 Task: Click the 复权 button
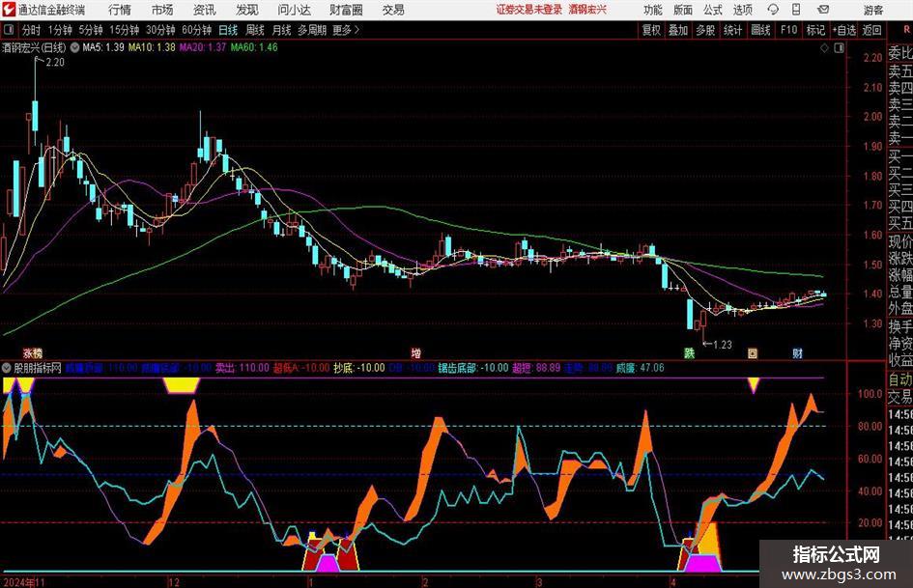pos(651,30)
